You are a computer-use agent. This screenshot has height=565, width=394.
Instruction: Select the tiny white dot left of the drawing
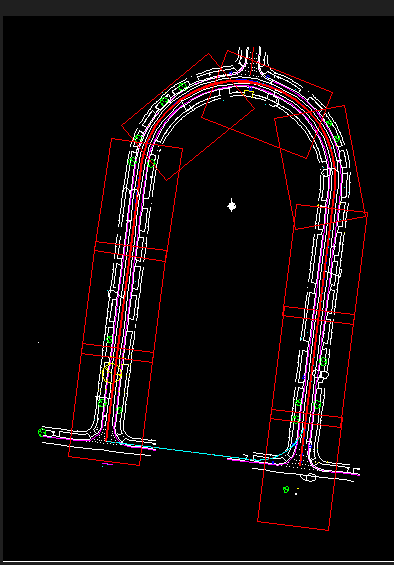click(39, 342)
